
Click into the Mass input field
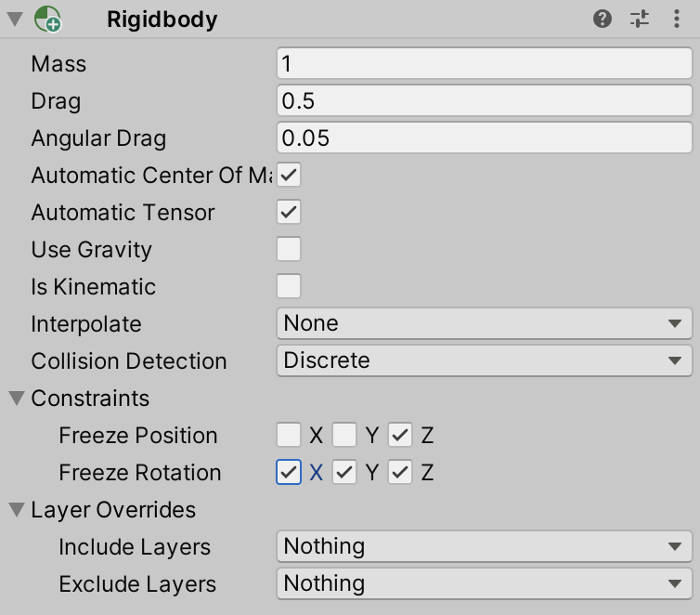coord(484,63)
